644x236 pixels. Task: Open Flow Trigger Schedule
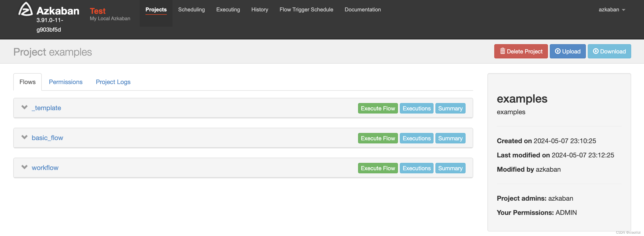tap(306, 10)
